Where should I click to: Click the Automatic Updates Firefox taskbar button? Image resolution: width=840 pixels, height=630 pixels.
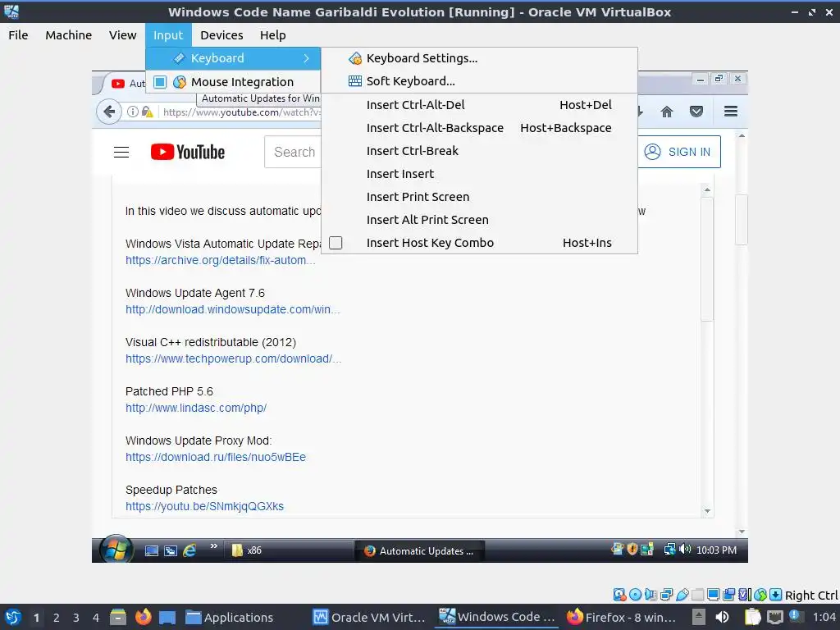pos(419,550)
